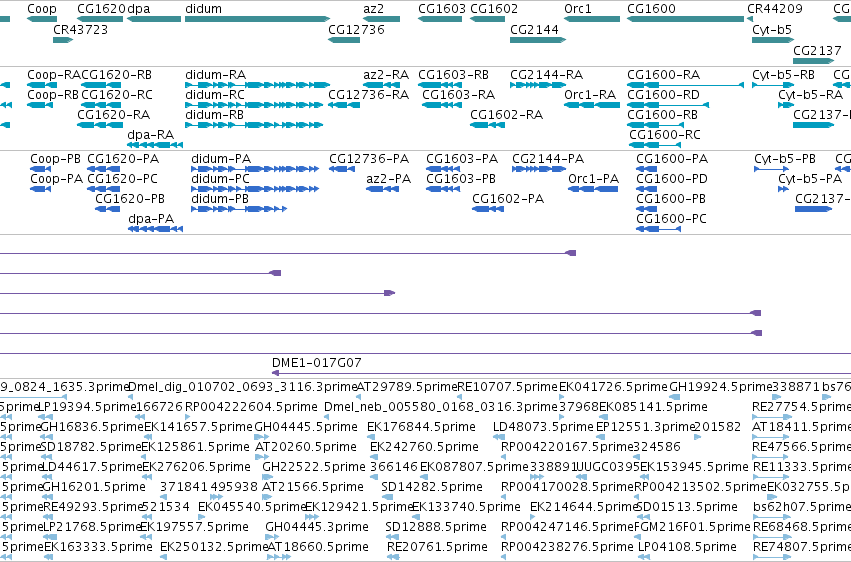Select the didum-RB transcript glyph
Screen dimensions: 851x562
254,125
